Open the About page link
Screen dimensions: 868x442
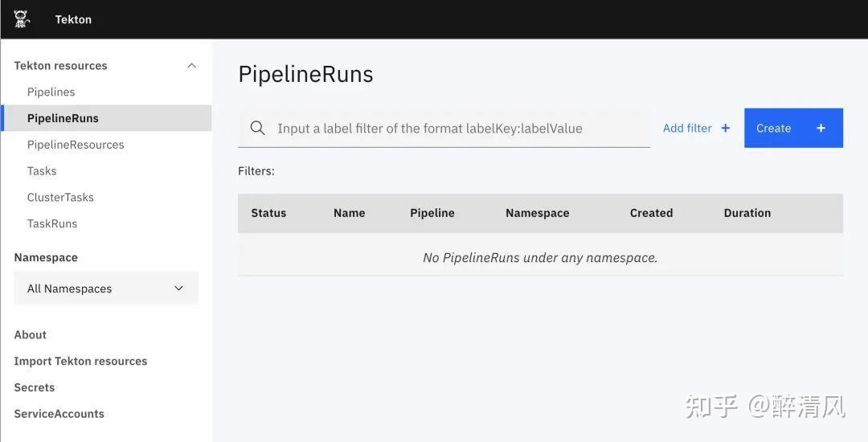point(31,334)
